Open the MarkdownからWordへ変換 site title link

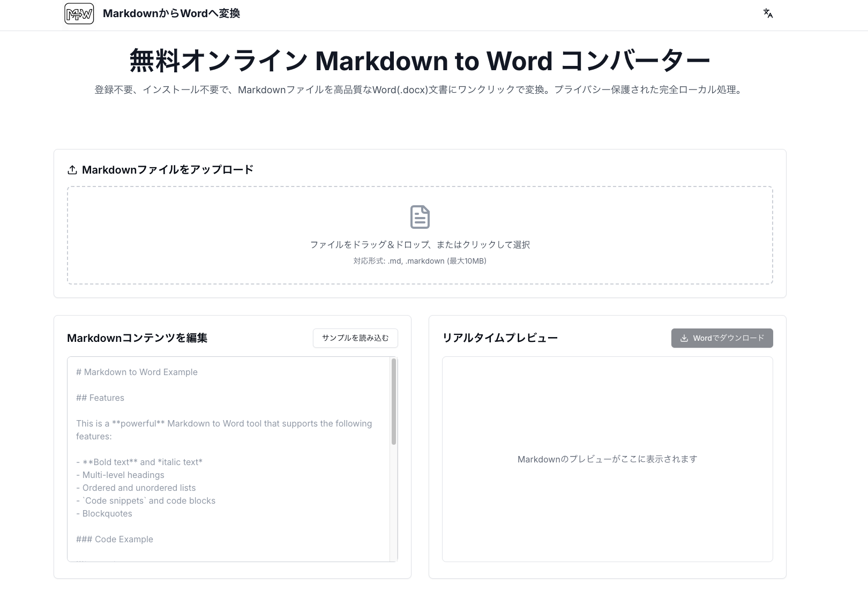click(x=171, y=13)
